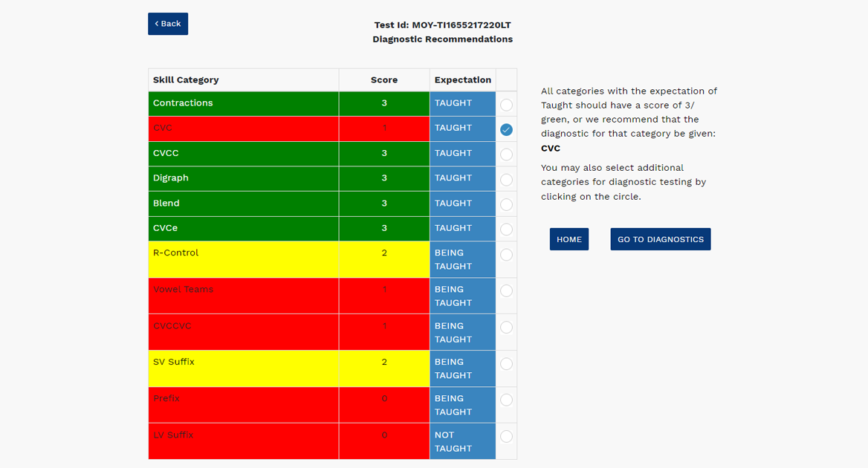The image size is (868, 468).
Task: Click the Back button
Action: tap(168, 24)
